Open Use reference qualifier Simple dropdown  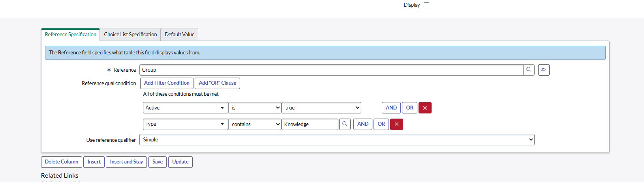coord(337,140)
